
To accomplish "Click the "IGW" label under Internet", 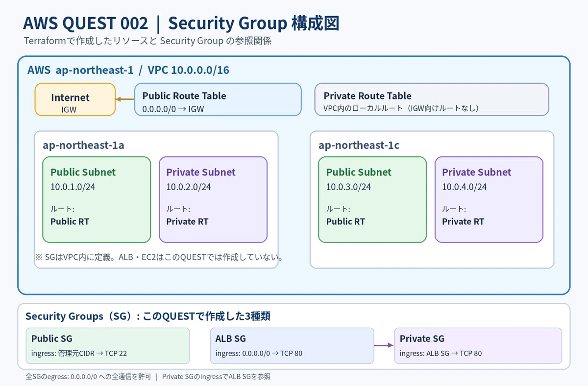I will [69, 110].
